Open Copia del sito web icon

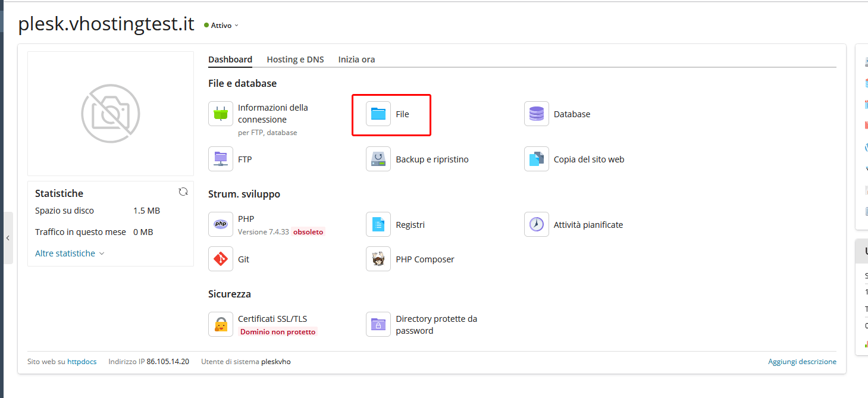point(537,159)
